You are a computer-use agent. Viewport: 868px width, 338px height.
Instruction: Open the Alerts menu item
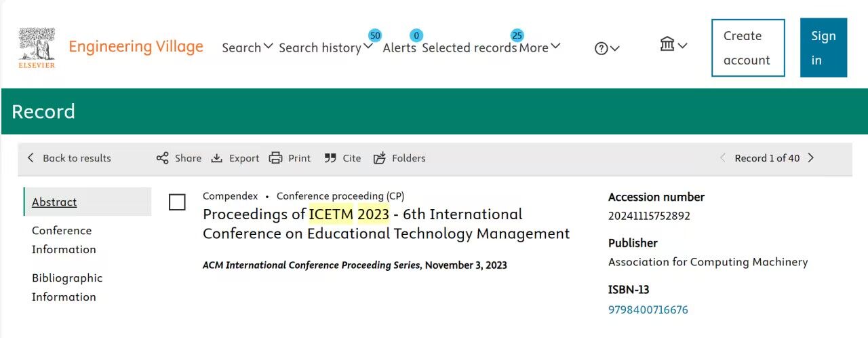point(399,48)
